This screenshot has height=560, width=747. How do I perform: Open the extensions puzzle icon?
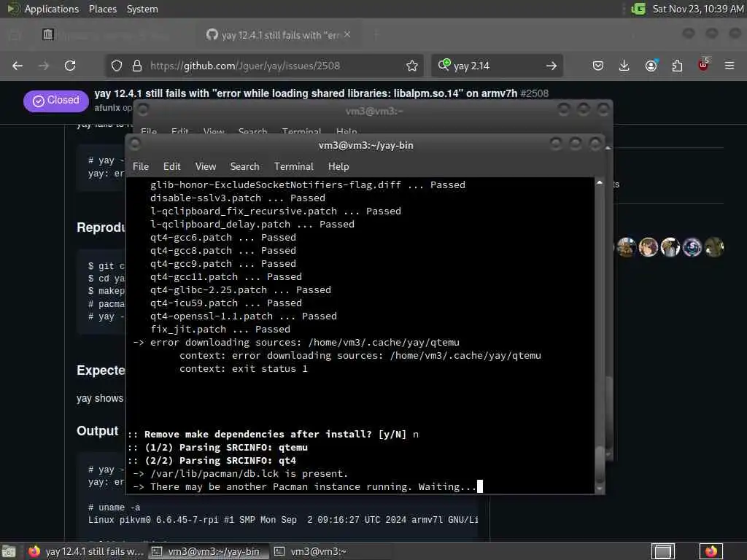point(677,66)
